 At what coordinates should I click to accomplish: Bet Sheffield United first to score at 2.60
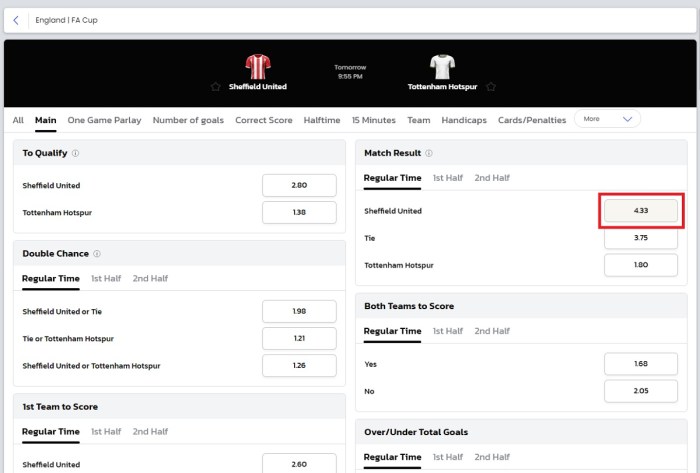(x=299, y=464)
